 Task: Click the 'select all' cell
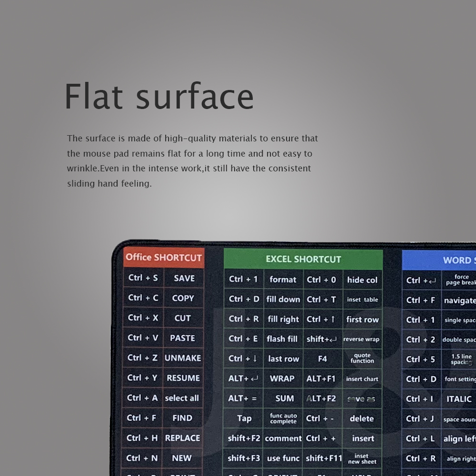tap(182, 398)
